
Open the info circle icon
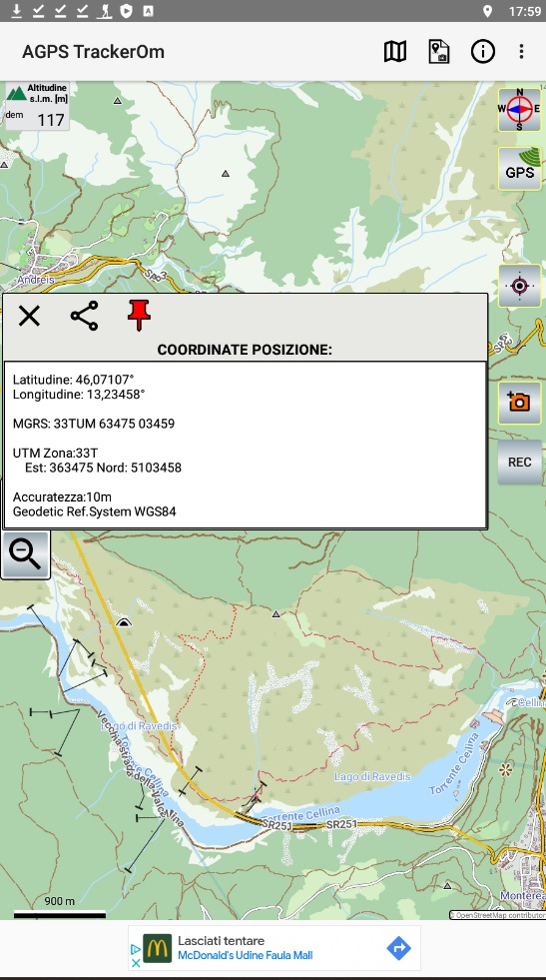(482, 51)
